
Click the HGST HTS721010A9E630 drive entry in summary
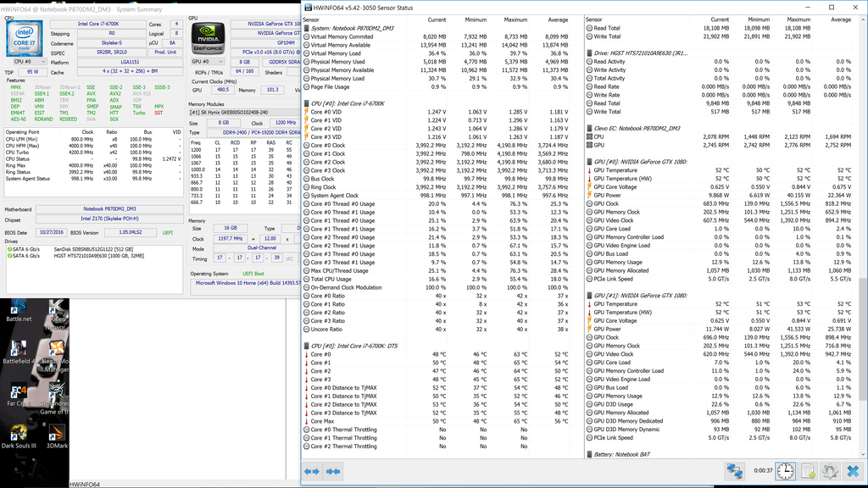(98, 256)
